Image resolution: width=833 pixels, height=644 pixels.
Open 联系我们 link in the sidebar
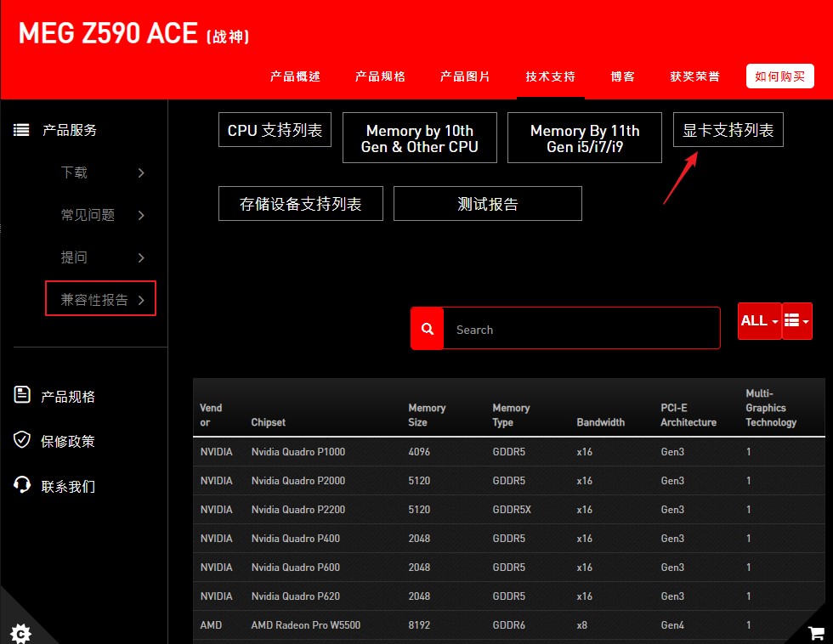[x=68, y=486]
